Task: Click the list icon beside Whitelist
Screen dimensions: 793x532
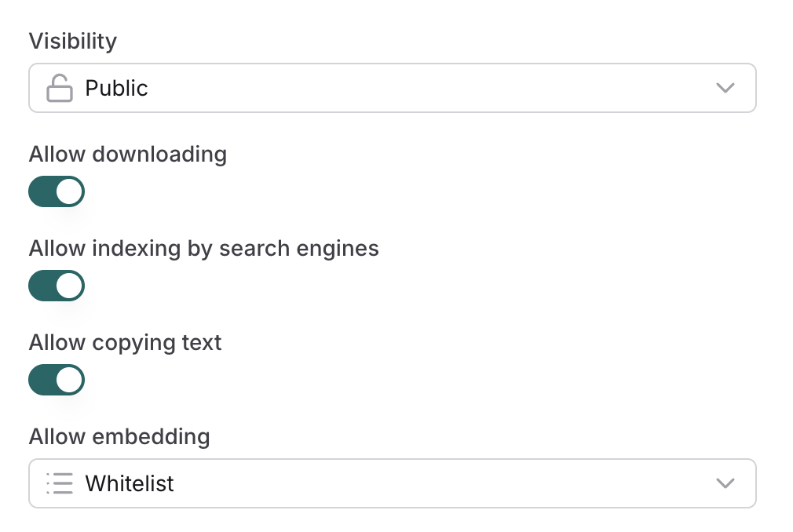Action: click(x=60, y=483)
